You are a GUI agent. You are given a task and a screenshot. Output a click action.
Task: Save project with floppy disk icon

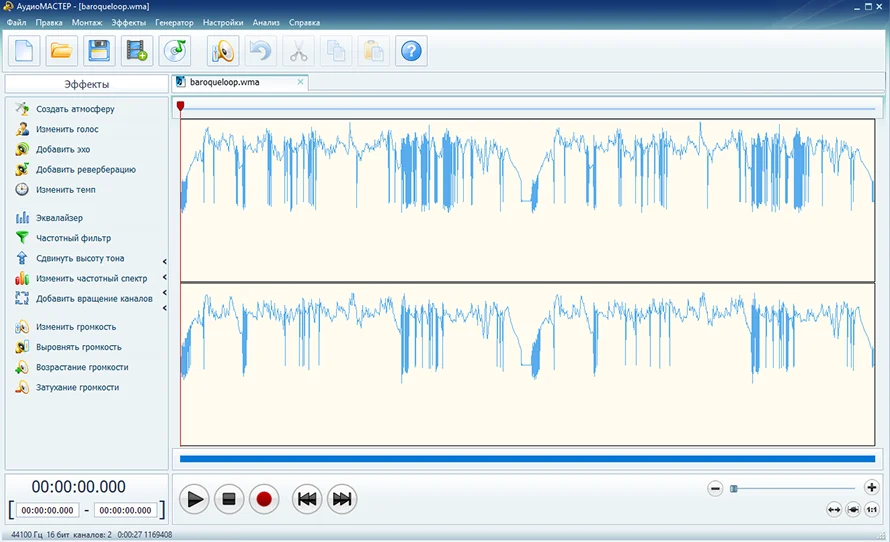coord(99,51)
